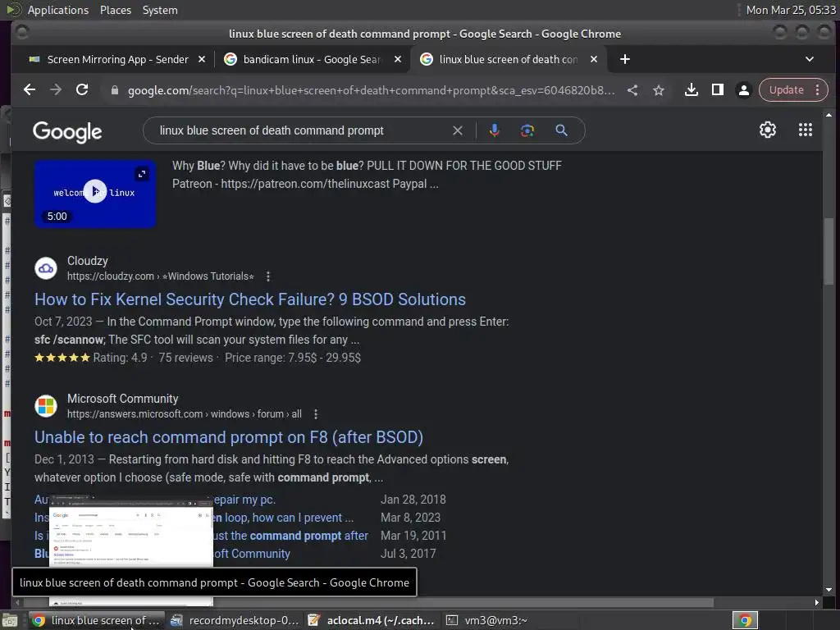Open the Applications menu
The image size is (840, 630).
[x=58, y=10]
